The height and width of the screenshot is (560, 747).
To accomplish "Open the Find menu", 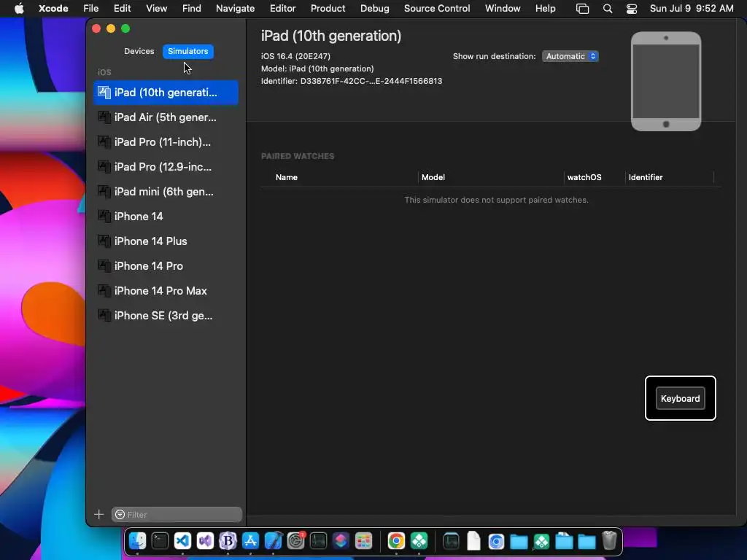I will tap(192, 9).
